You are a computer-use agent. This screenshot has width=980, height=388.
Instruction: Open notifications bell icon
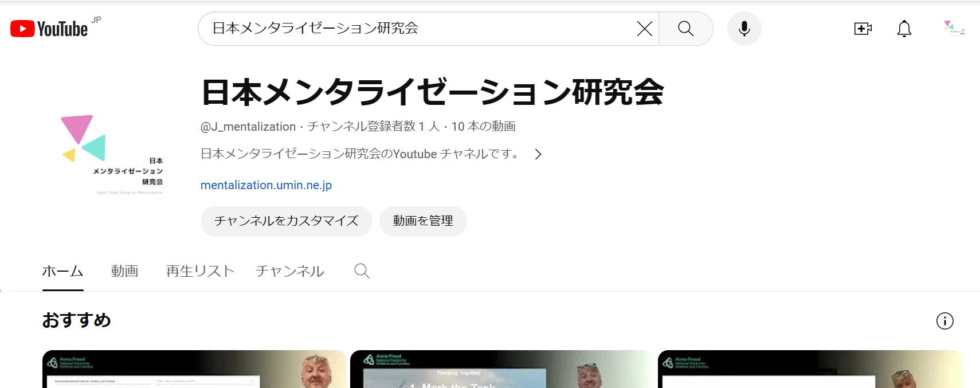pos(904,29)
